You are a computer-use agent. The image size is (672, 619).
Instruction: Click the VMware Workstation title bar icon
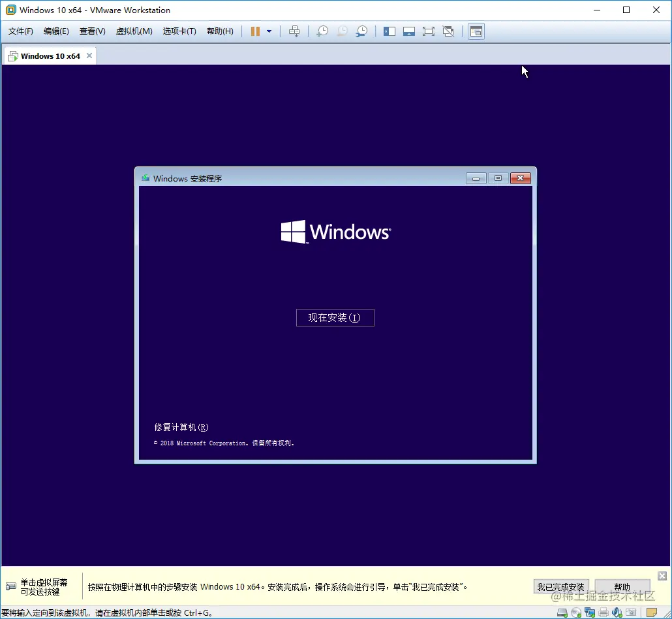[10, 10]
